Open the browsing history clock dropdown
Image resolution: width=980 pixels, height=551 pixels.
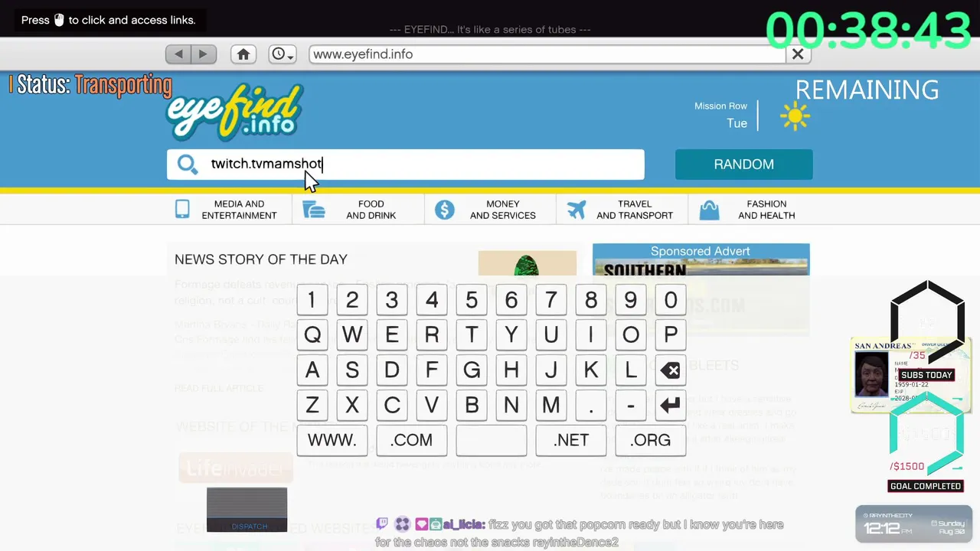click(x=283, y=54)
